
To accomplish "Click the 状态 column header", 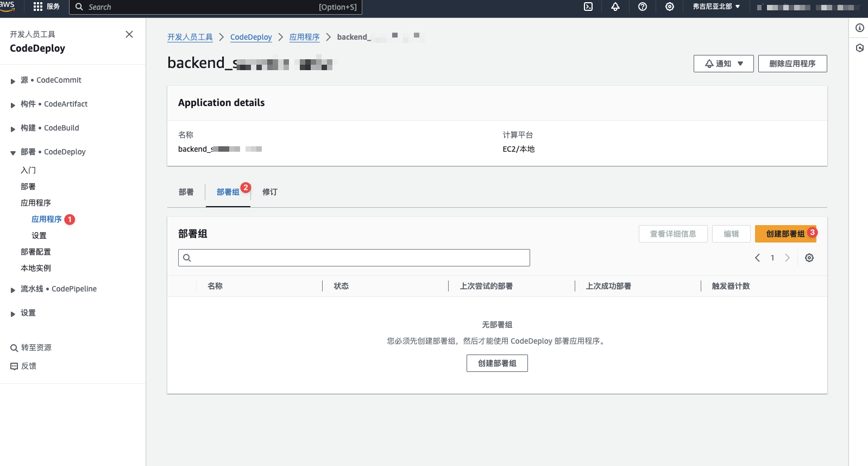I will (341, 286).
